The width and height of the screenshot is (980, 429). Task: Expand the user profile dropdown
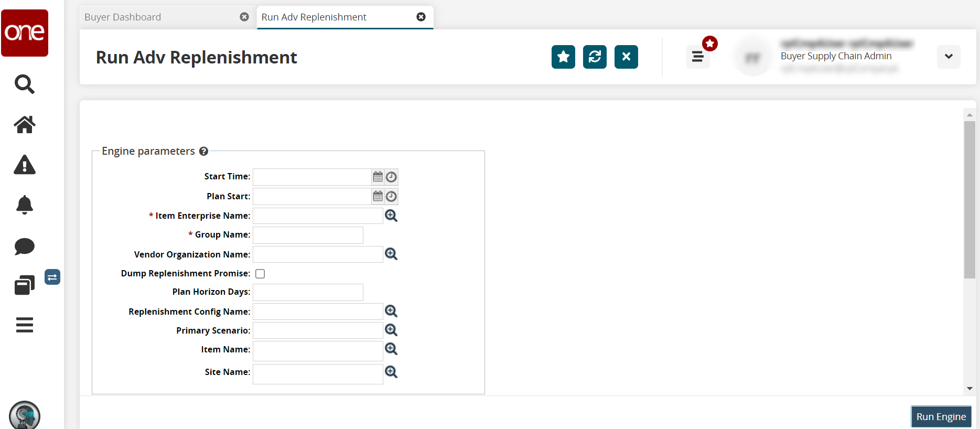[x=949, y=57]
